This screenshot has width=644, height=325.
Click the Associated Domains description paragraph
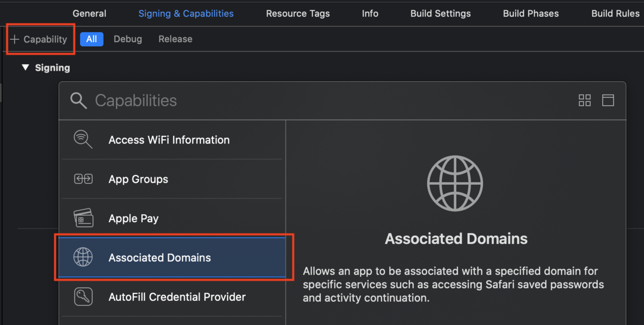coord(453,284)
